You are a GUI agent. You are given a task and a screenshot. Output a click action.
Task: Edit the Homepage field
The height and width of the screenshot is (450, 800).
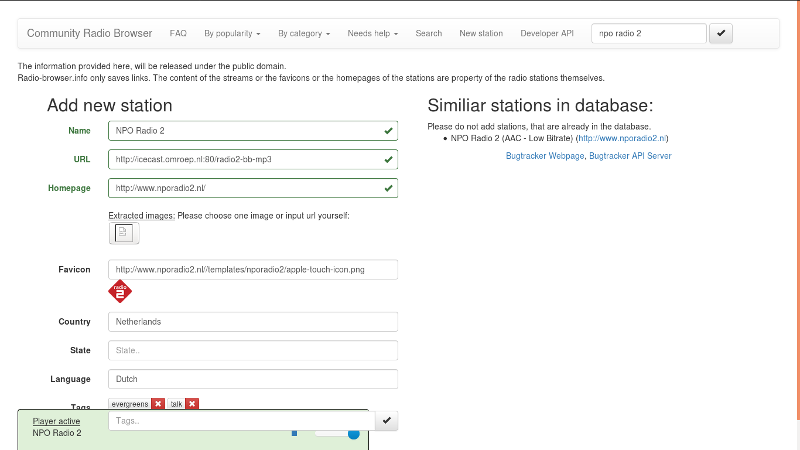point(253,188)
